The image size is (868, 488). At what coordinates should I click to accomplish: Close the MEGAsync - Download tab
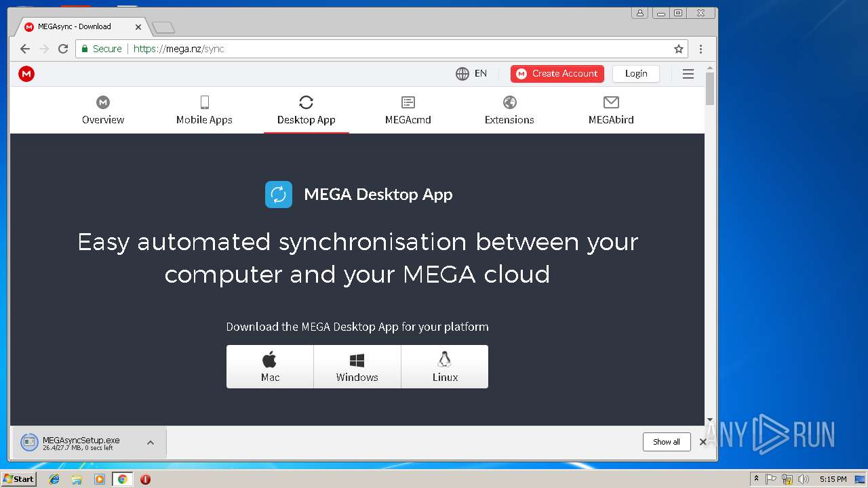coord(138,27)
